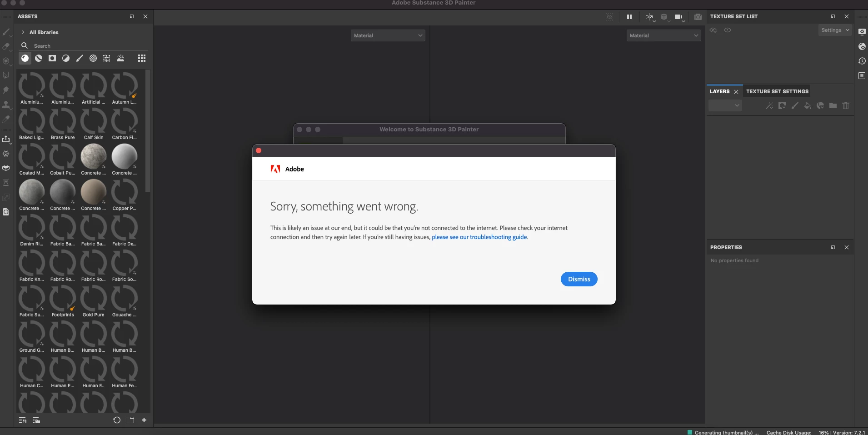Toggle hidden selection display icon in viewport toolbar
Screen dimensions: 868x435
pos(609,17)
